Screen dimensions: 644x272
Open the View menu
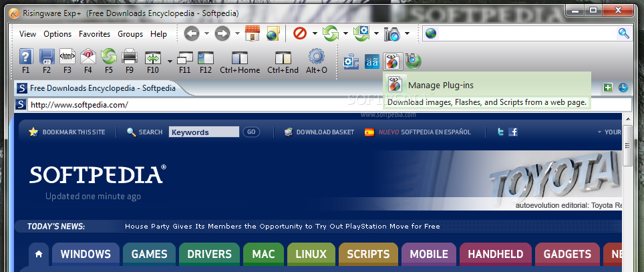pyautogui.click(x=27, y=34)
